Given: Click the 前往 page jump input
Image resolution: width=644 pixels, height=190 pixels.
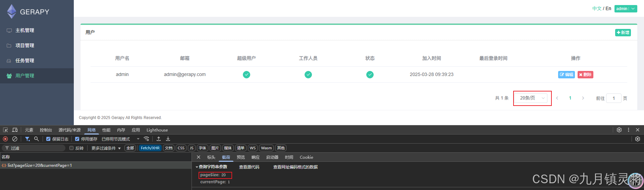Looking at the screenshot, I should click(x=614, y=98).
